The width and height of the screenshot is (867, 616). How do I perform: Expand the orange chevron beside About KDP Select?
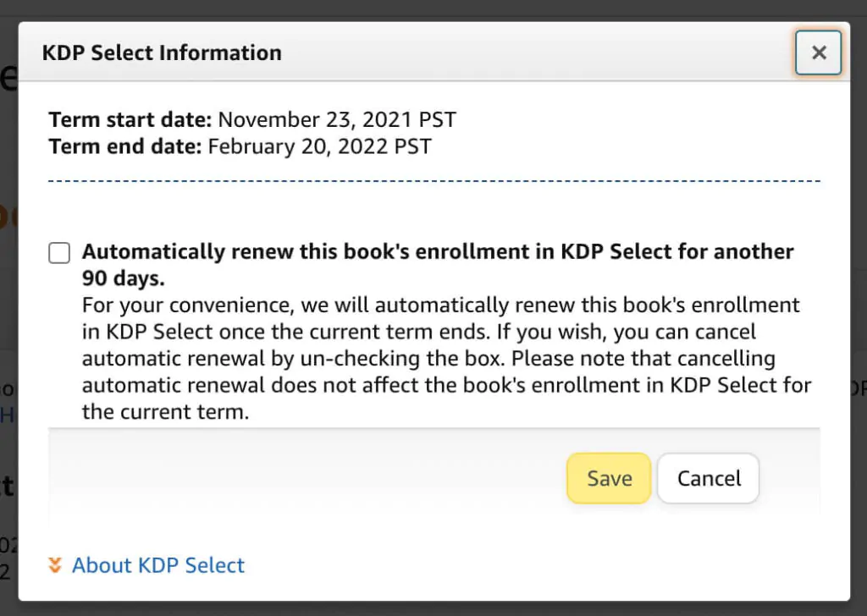click(x=55, y=565)
